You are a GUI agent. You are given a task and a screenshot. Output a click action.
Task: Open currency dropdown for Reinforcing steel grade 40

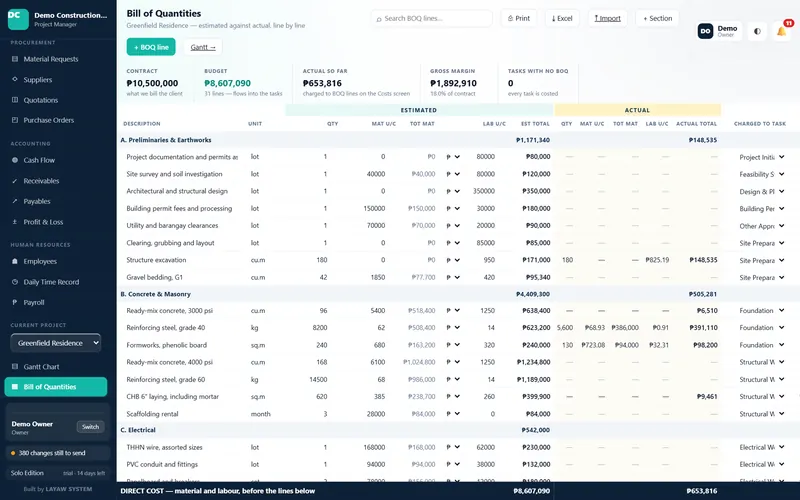453,328
